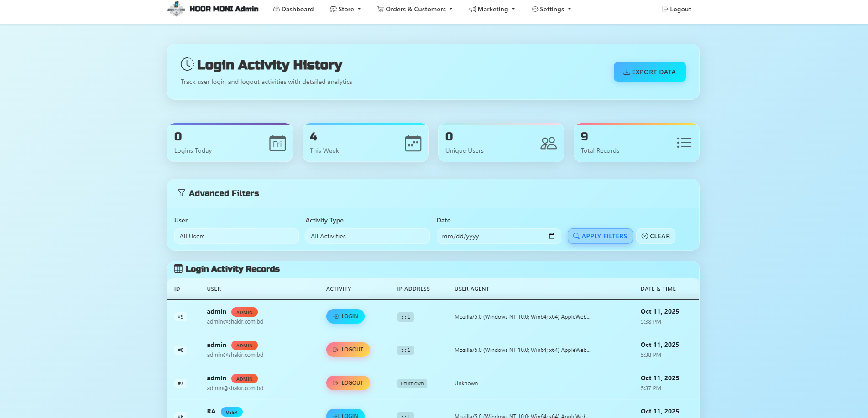Viewport: 868px width, 418px height.
Task: Click the ADMIN role badge in row #9
Action: click(245, 312)
